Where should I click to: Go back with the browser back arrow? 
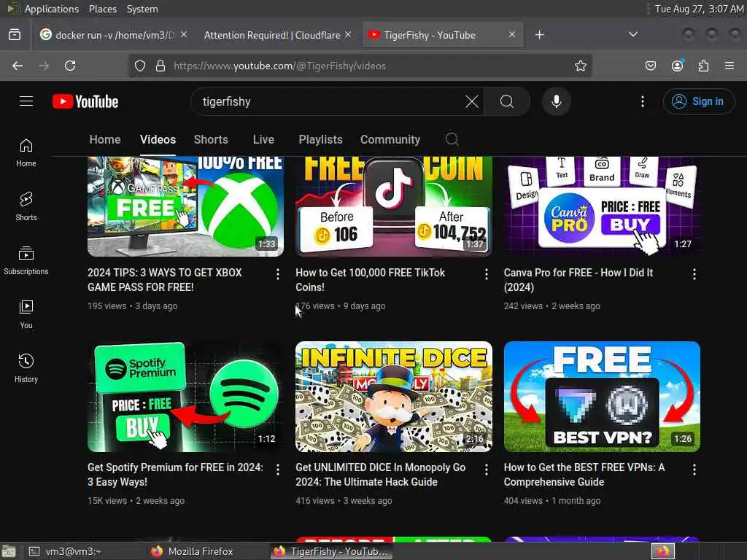click(x=18, y=66)
